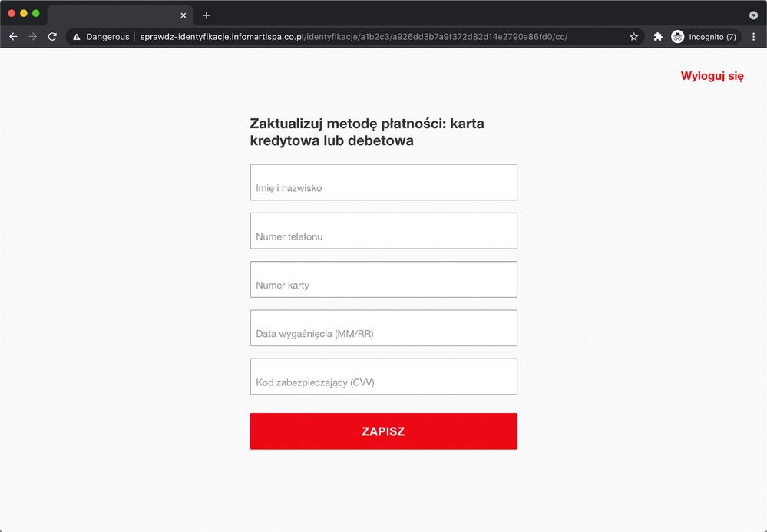Click the address bar URL
This screenshot has height=532, width=767.
353,37
